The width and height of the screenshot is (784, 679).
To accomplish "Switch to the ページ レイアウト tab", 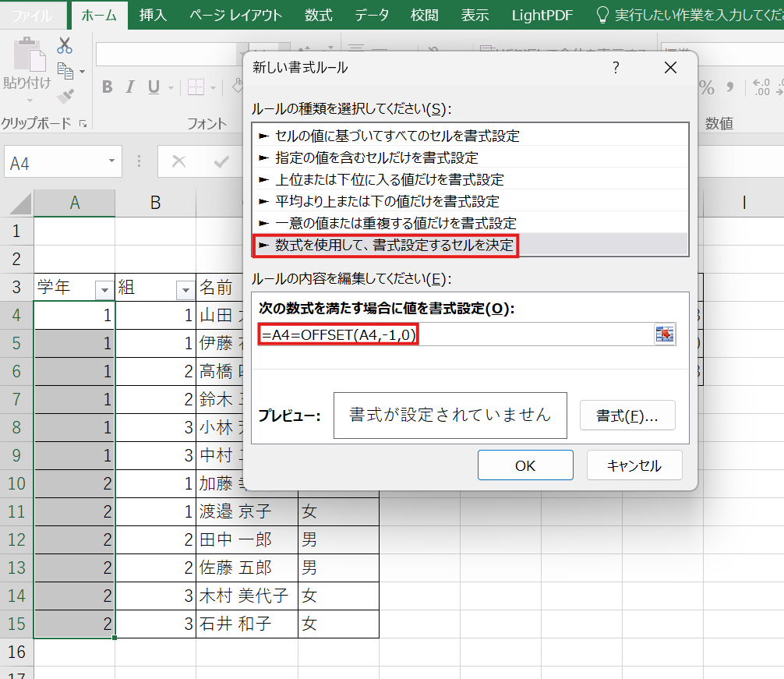I will [x=235, y=16].
